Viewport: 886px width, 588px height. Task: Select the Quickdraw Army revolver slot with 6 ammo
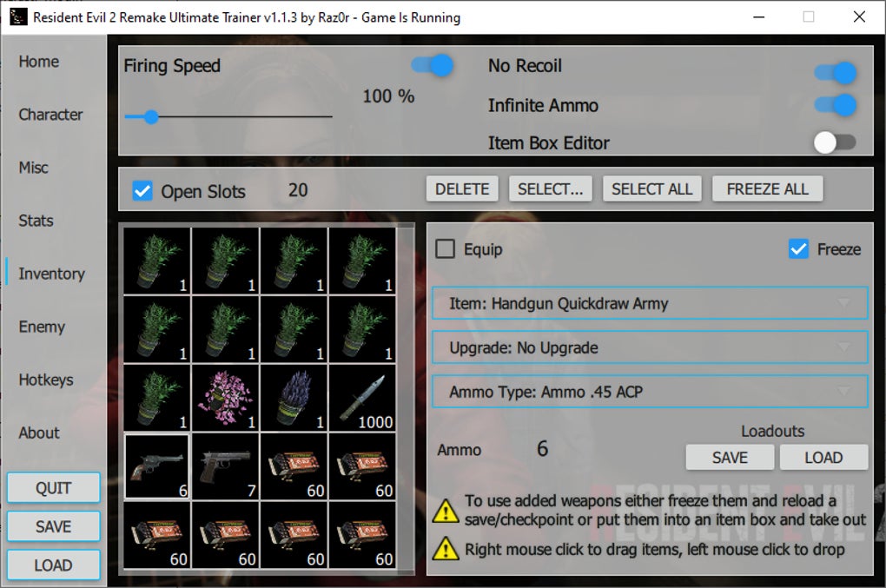point(156,466)
